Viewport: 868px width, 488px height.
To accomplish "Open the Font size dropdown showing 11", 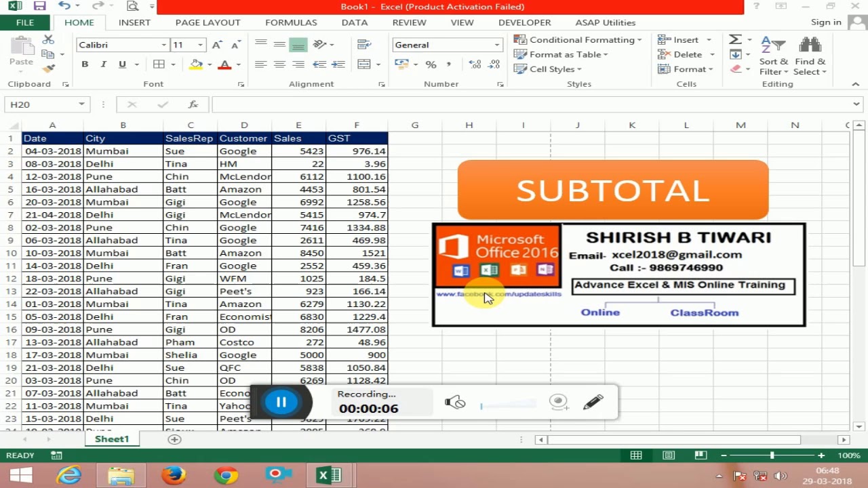I will tap(200, 45).
